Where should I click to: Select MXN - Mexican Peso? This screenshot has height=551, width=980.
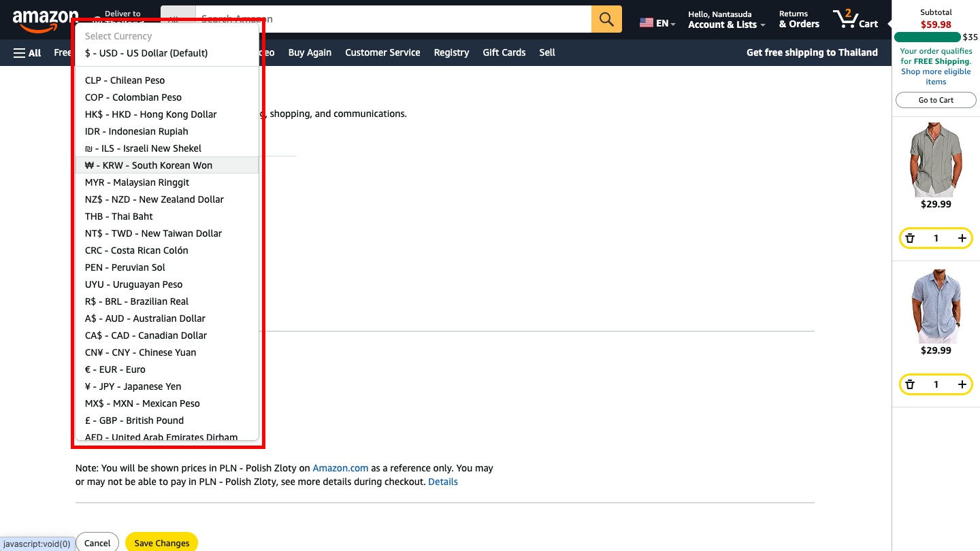click(x=167, y=403)
